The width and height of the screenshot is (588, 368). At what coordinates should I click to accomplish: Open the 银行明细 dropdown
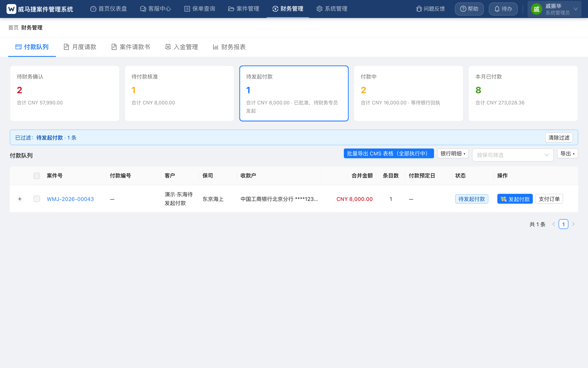tap(453, 153)
